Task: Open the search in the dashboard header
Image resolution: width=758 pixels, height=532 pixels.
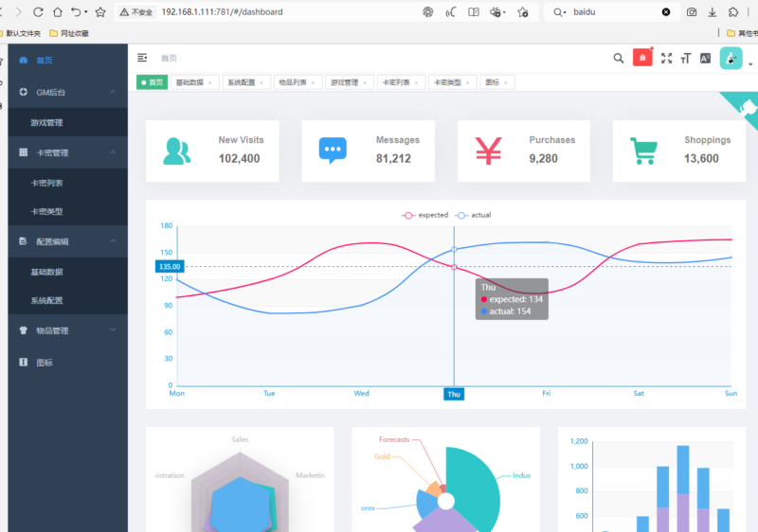Action: (619, 58)
